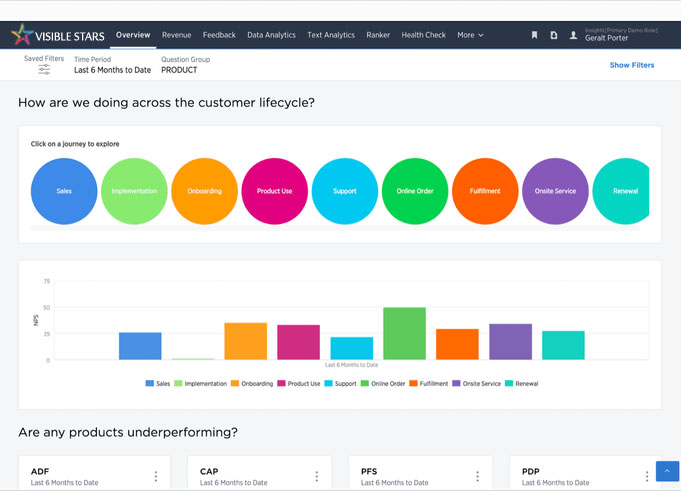Image resolution: width=681 pixels, height=491 pixels.
Task: Click the scroll-to-top arrow button
Action: click(667, 471)
